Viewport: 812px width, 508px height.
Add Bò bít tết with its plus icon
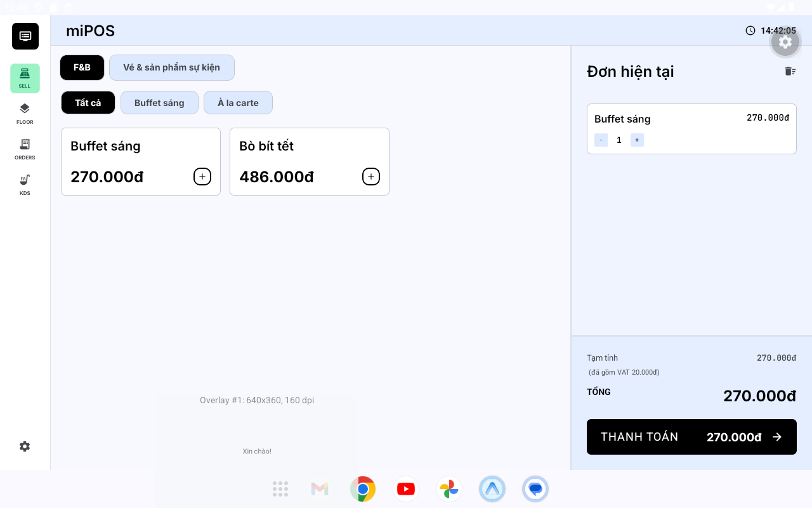pyautogui.click(x=371, y=177)
